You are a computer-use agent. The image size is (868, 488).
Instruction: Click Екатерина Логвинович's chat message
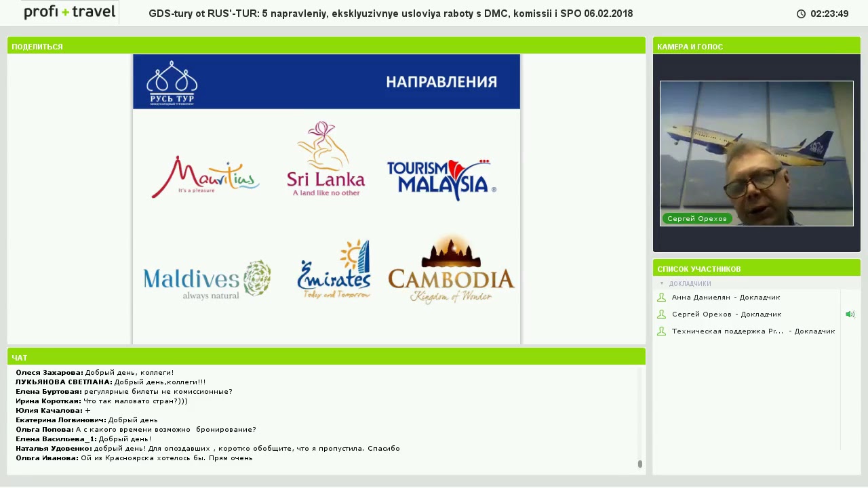click(x=87, y=420)
